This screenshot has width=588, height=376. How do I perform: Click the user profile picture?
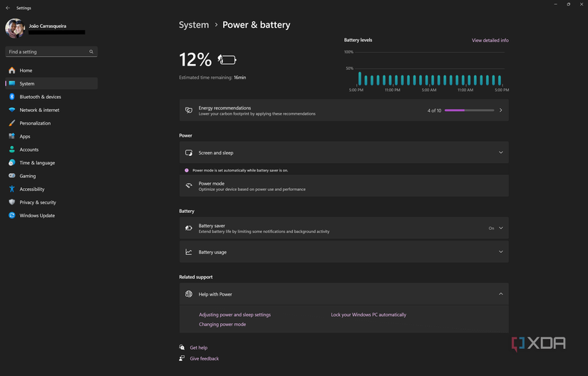[x=15, y=28]
